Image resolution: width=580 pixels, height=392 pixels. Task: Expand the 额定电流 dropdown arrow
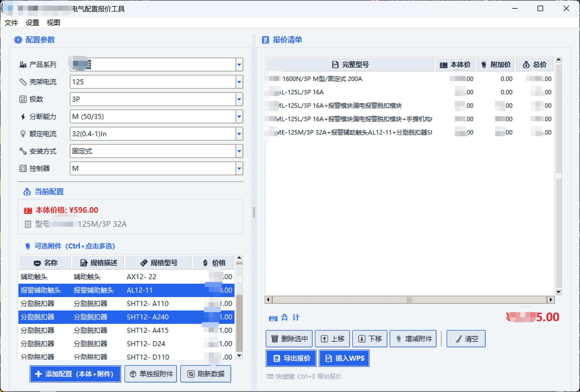[239, 134]
